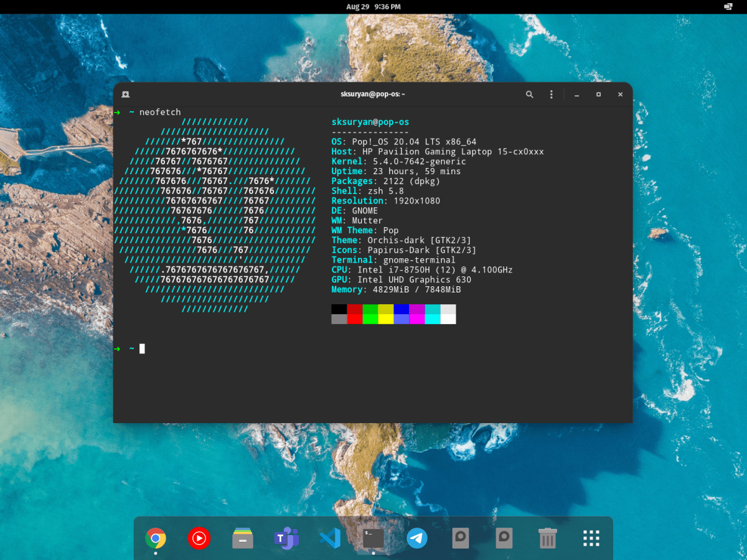The image size is (747, 560).
Task: Click the black swatch in neofetch palette
Action: pyautogui.click(x=337, y=307)
